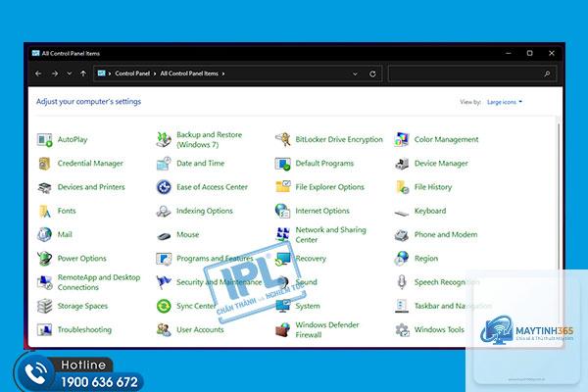Open the Troubleshooting icon
Viewport: 588px width, 392px height.
pyautogui.click(x=44, y=329)
